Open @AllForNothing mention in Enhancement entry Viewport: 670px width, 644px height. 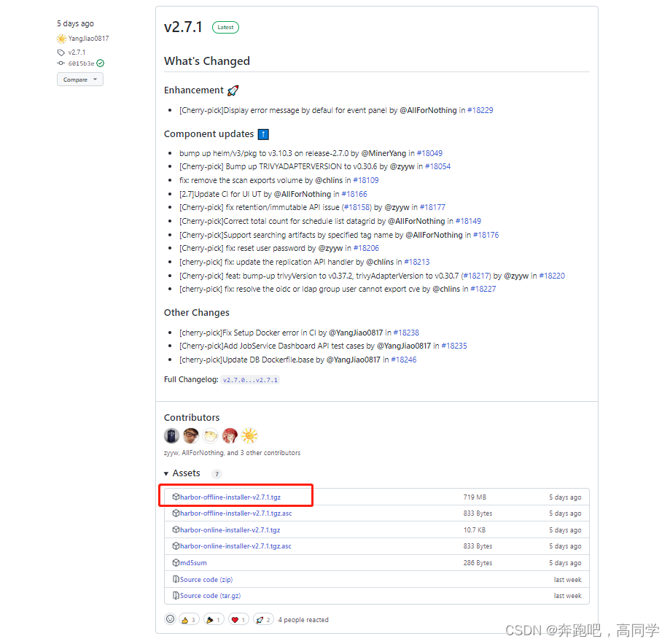point(428,110)
